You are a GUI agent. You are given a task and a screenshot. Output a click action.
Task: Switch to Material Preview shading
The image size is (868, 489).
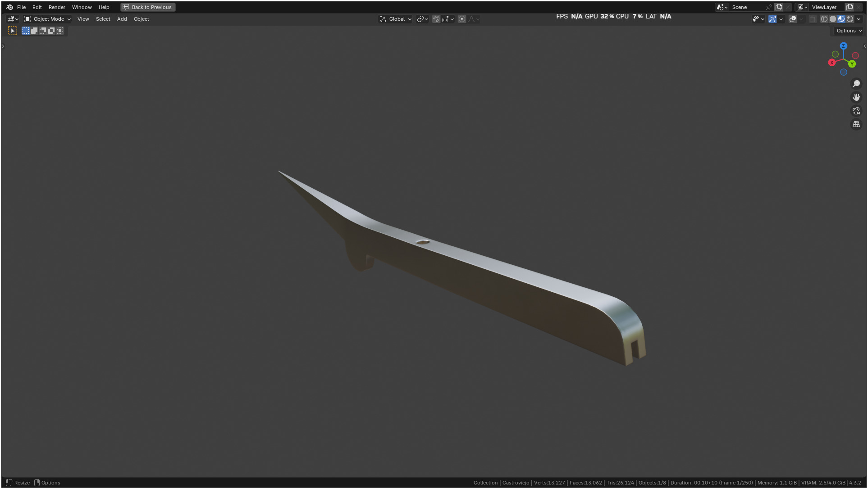pyautogui.click(x=841, y=19)
